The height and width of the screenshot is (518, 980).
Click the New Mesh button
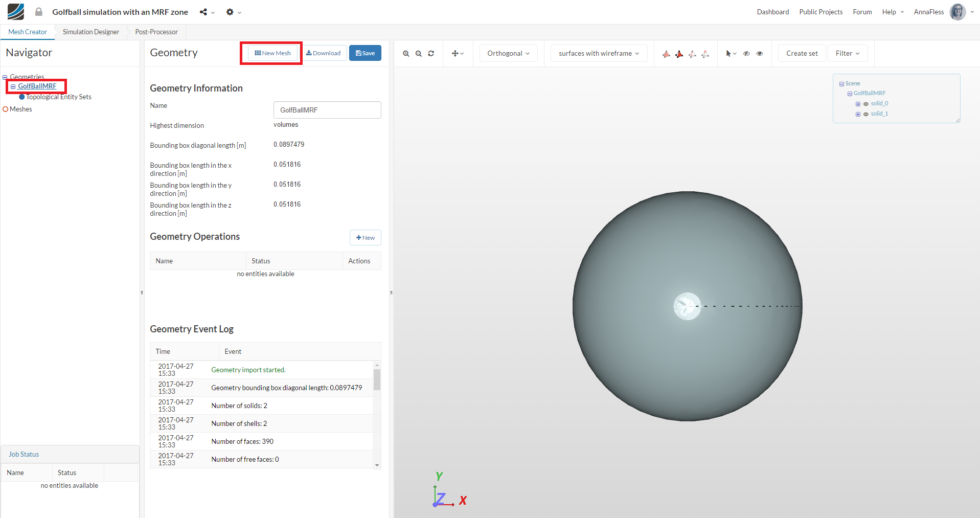272,53
